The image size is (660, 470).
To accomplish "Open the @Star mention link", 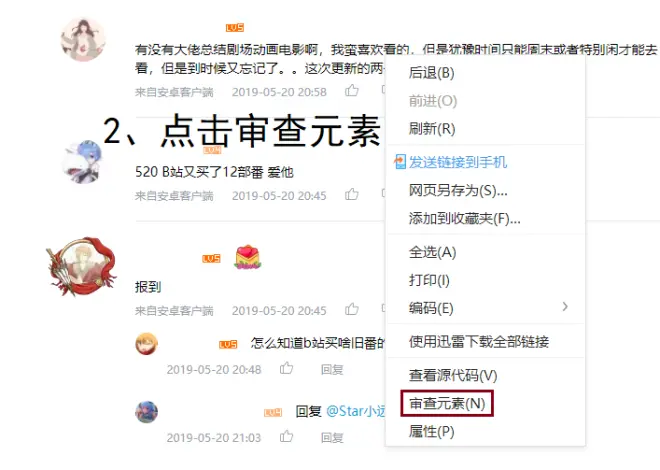I will tap(356, 411).
